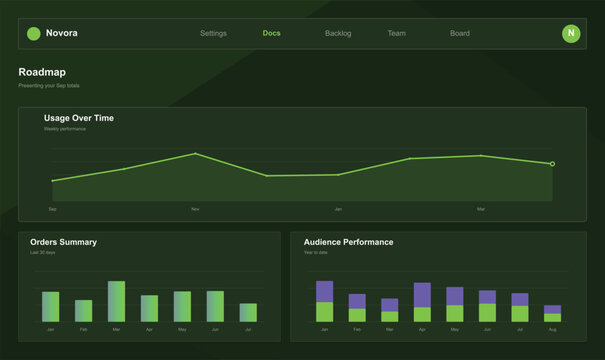Select the green Jan segment in Audience Performance
The image size is (605, 360).
click(x=324, y=312)
